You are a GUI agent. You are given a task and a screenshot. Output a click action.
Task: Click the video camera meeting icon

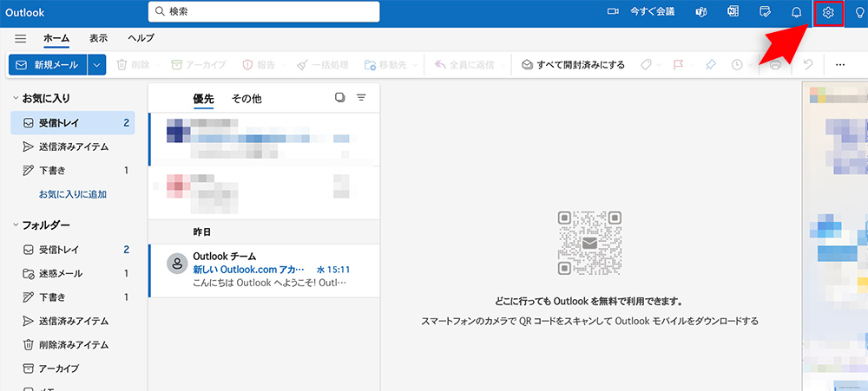point(613,11)
